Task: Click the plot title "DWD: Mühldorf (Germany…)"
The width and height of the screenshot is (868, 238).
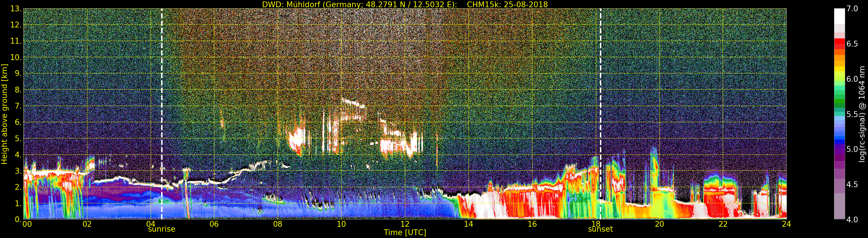Action: pyautogui.click(x=405, y=4)
